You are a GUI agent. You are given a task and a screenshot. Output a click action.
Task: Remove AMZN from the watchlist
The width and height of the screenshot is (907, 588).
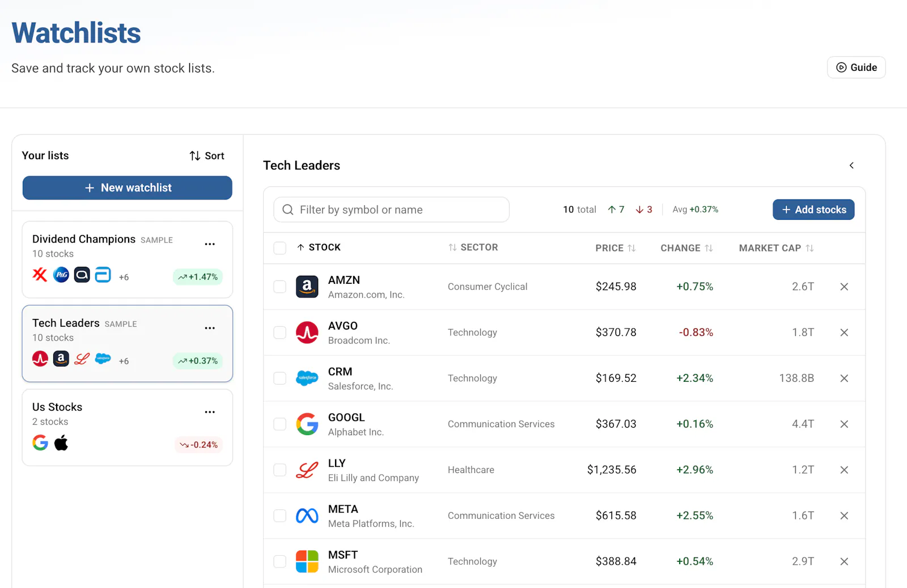pyautogui.click(x=844, y=287)
